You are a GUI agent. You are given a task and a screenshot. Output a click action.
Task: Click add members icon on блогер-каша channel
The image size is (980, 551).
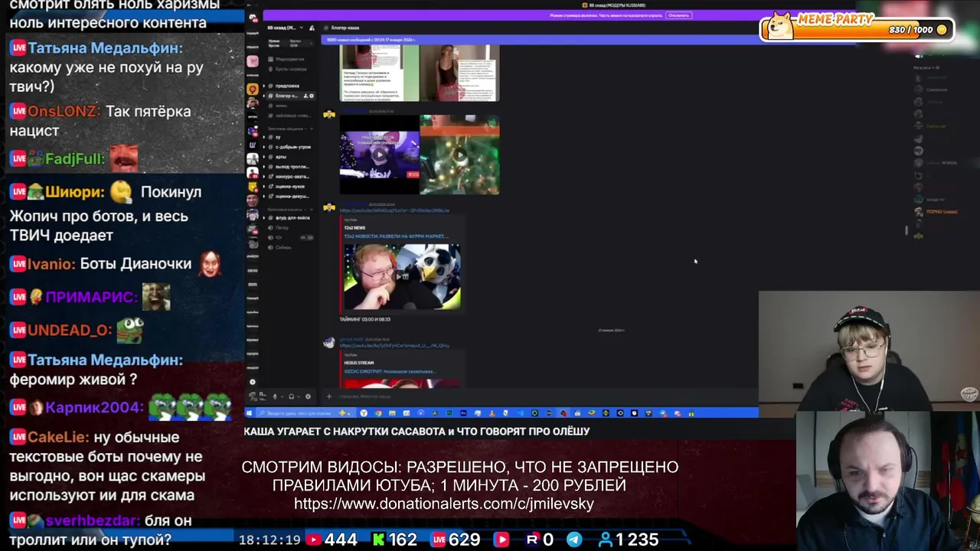[x=305, y=96]
